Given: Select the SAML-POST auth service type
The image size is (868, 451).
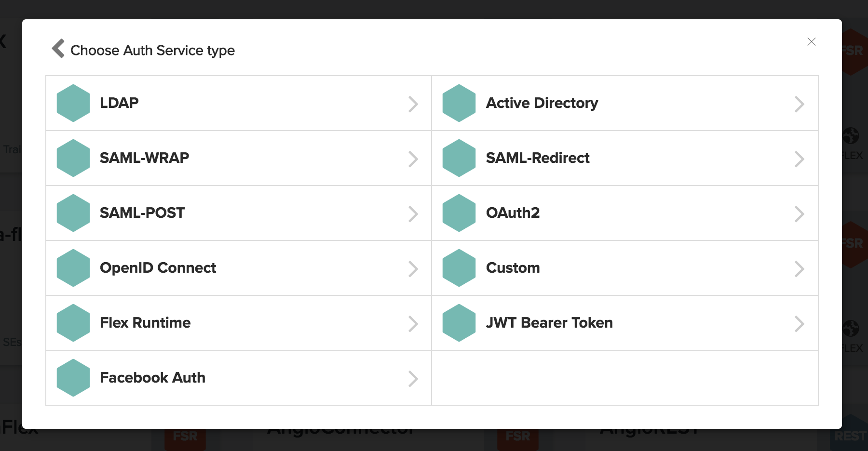Looking at the screenshot, I should pyautogui.click(x=142, y=213).
